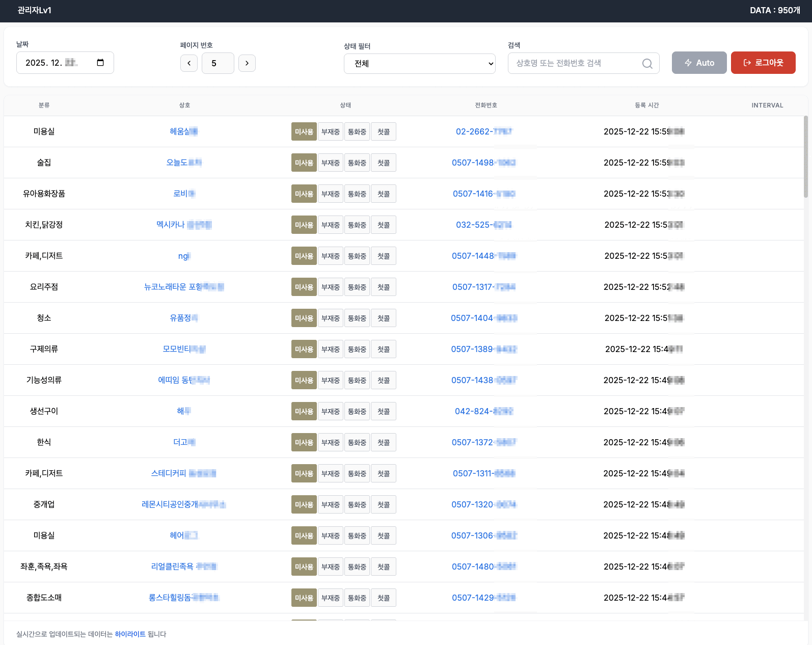
Task: Set 술집 row status to 통화중
Action: [x=357, y=163]
